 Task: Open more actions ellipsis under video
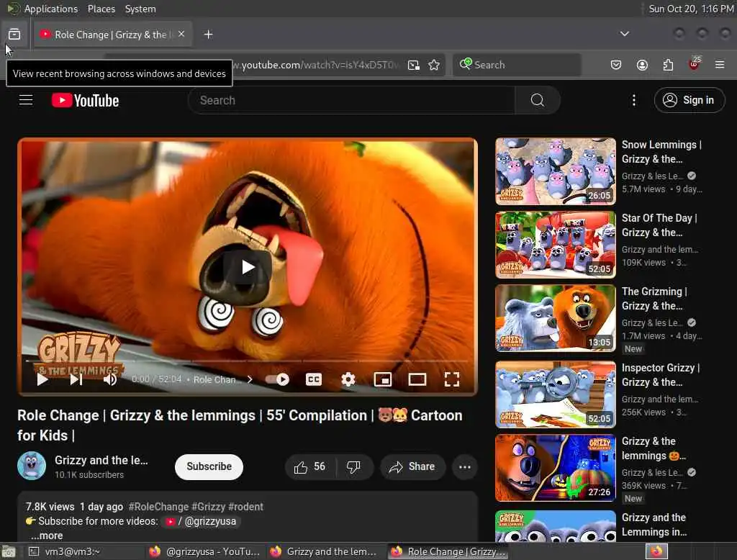point(465,467)
